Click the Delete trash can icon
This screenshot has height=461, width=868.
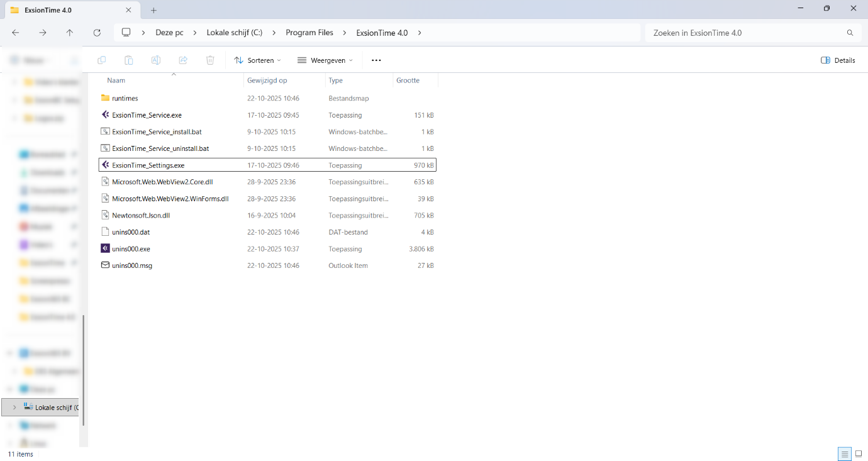tap(210, 60)
